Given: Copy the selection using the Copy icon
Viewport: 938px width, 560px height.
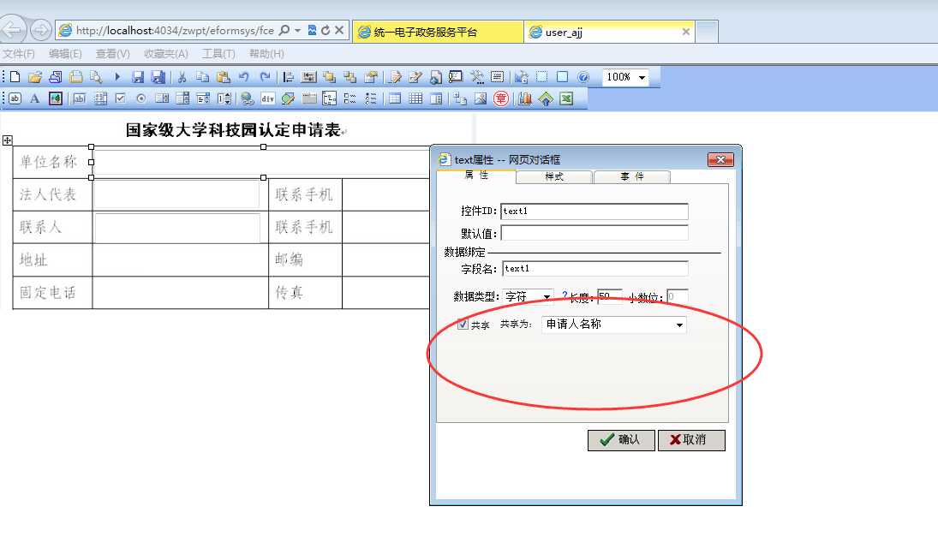Looking at the screenshot, I should click(203, 76).
